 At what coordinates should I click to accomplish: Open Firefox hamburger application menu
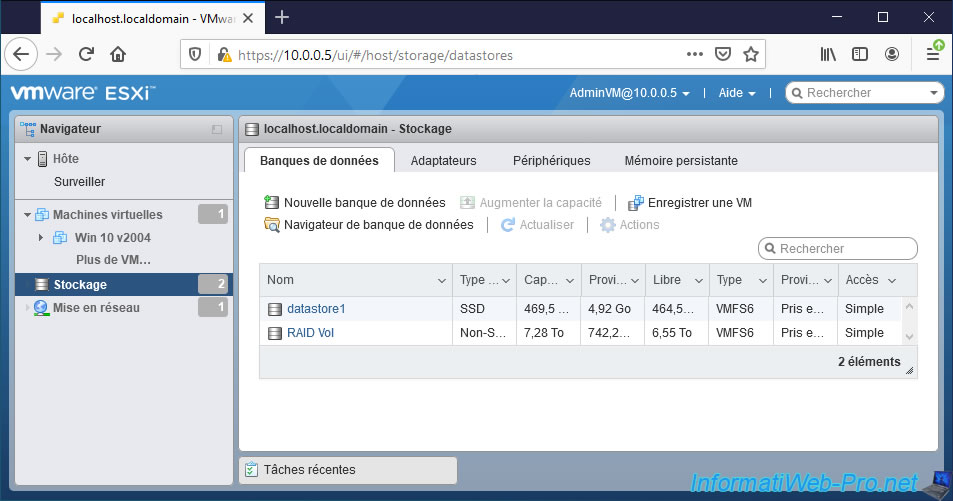coord(934,54)
